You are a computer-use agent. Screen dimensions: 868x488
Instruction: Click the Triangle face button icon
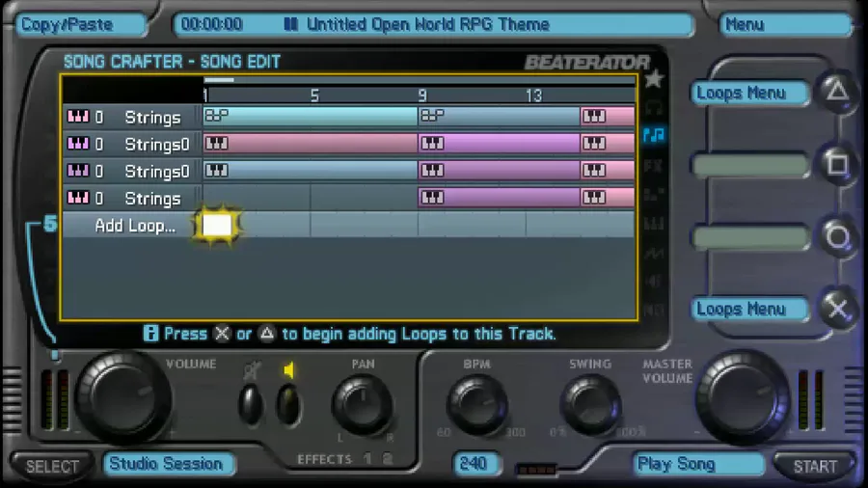[837, 92]
